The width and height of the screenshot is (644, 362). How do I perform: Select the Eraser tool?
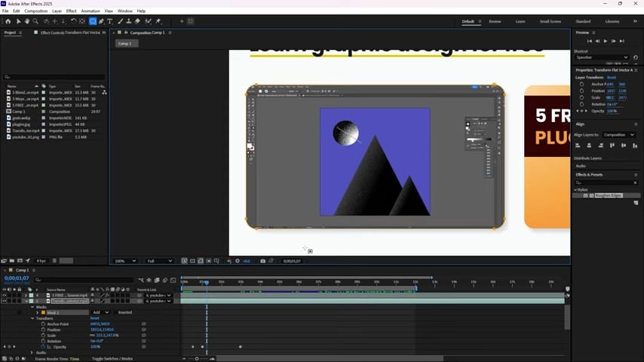click(137, 21)
